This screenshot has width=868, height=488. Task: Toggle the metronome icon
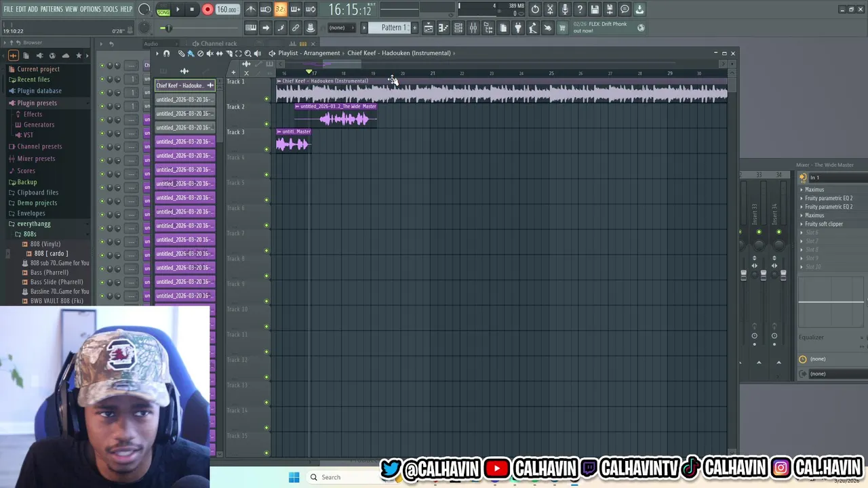point(251,9)
